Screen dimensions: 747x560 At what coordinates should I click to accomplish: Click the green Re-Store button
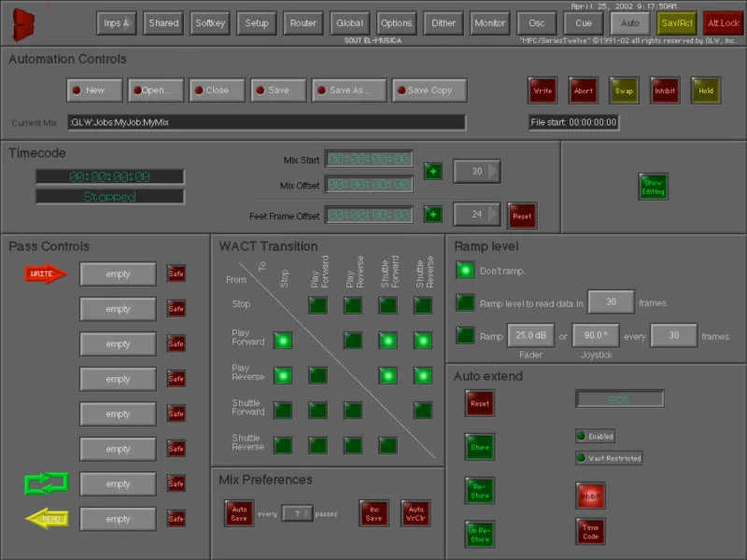pos(480,491)
